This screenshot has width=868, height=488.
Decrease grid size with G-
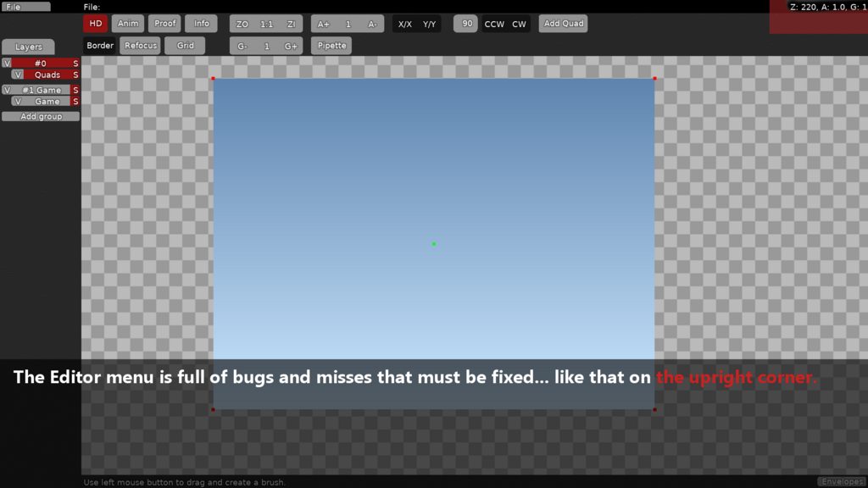click(x=242, y=47)
